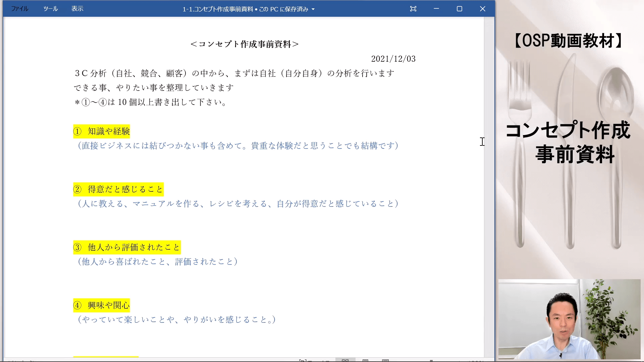Click the highlighted heading ④ 興味や関心
This screenshot has width=644, height=362.
[102, 305]
